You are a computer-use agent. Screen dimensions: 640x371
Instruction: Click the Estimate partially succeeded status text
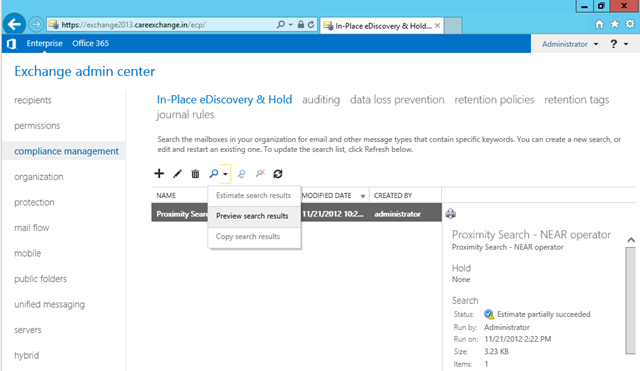[x=544, y=314]
